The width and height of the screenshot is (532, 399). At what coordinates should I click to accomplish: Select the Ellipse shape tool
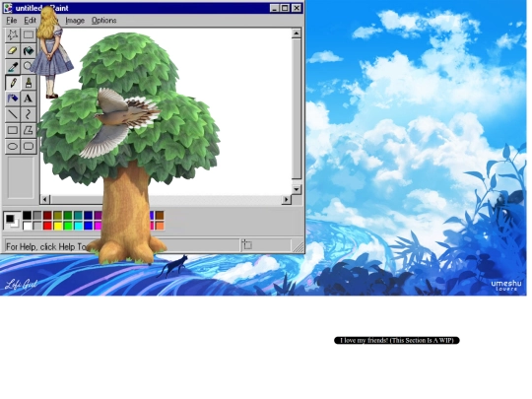click(x=13, y=146)
